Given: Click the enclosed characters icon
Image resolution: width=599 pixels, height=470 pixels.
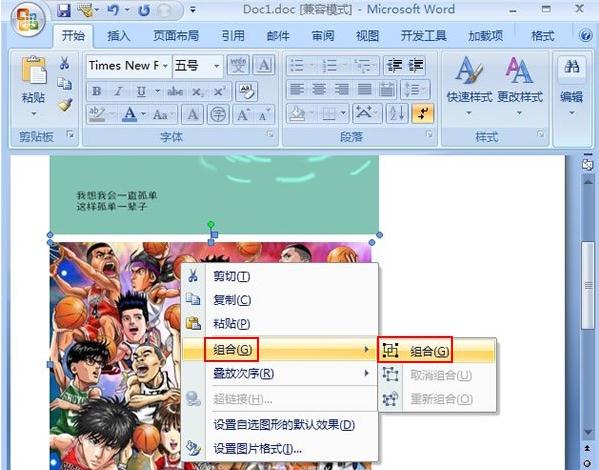Looking at the screenshot, I should (218, 114).
